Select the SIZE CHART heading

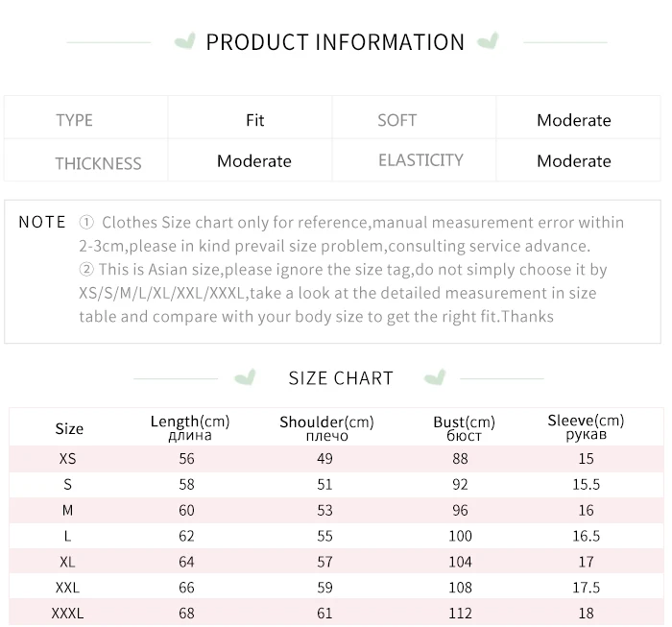click(x=341, y=377)
